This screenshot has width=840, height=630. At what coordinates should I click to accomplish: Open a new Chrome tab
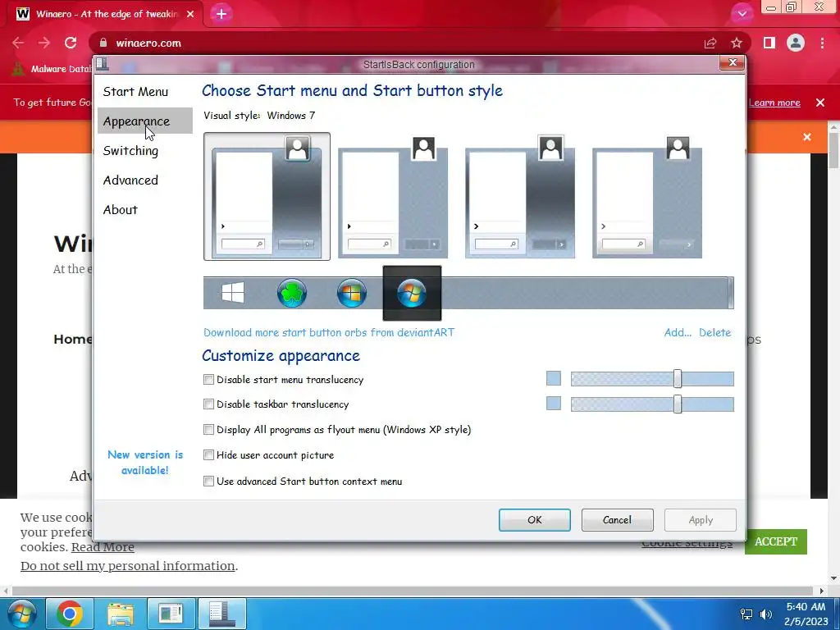click(221, 14)
